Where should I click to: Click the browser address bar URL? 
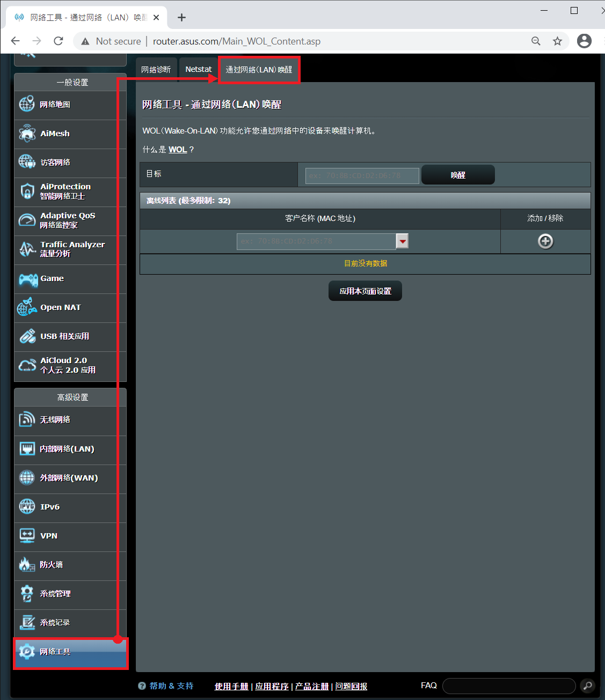237,41
